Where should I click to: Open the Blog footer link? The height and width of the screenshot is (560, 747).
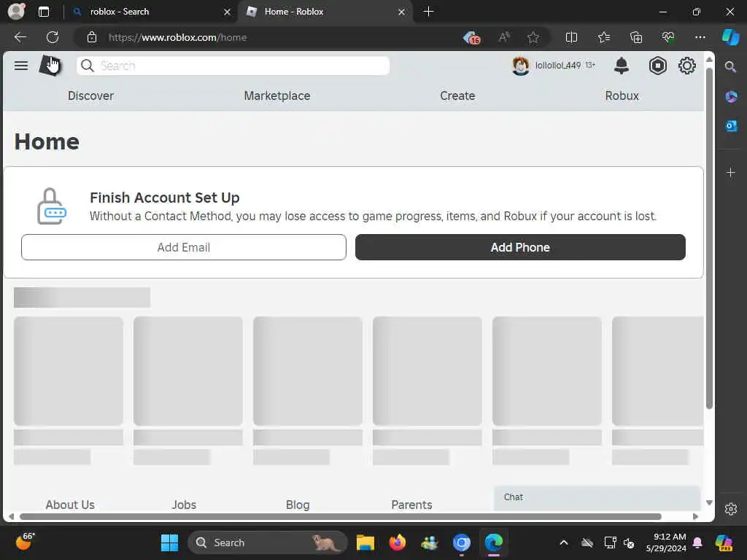[x=298, y=505]
